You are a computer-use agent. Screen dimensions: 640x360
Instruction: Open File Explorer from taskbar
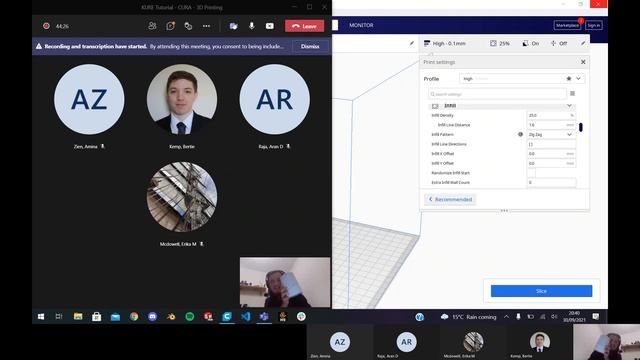click(x=78, y=316)
